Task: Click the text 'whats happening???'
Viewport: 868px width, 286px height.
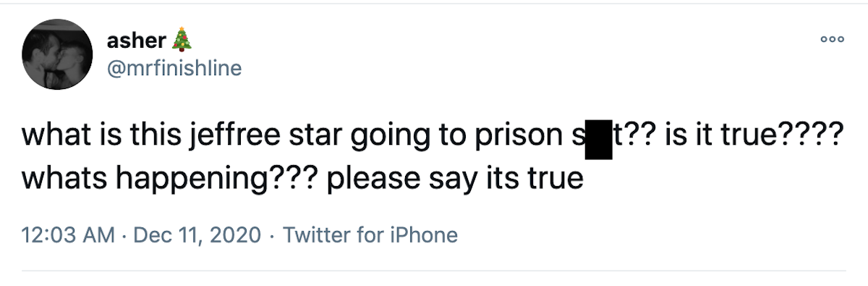Action: pos(169,177)
